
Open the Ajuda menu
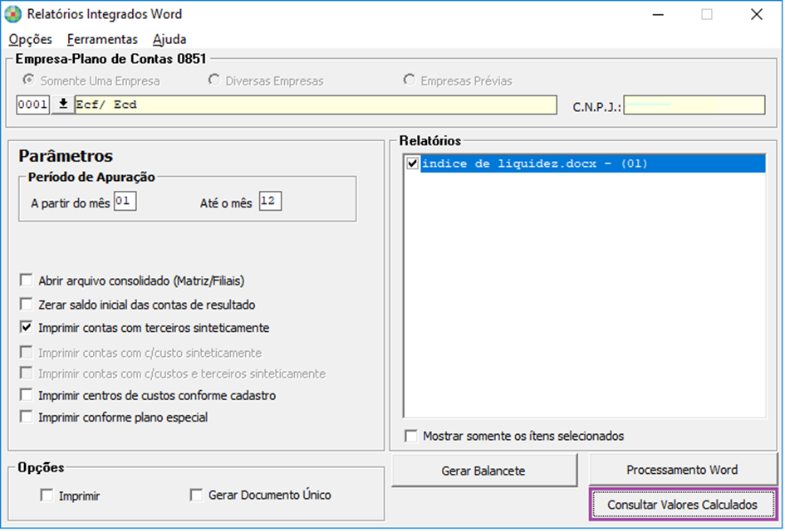click(x=169, y=39)
